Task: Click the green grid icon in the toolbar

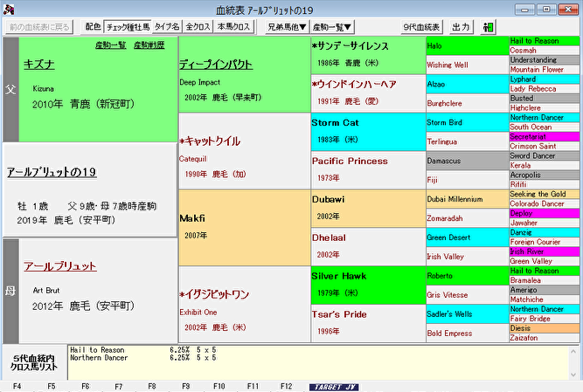Action: [488, 27]
